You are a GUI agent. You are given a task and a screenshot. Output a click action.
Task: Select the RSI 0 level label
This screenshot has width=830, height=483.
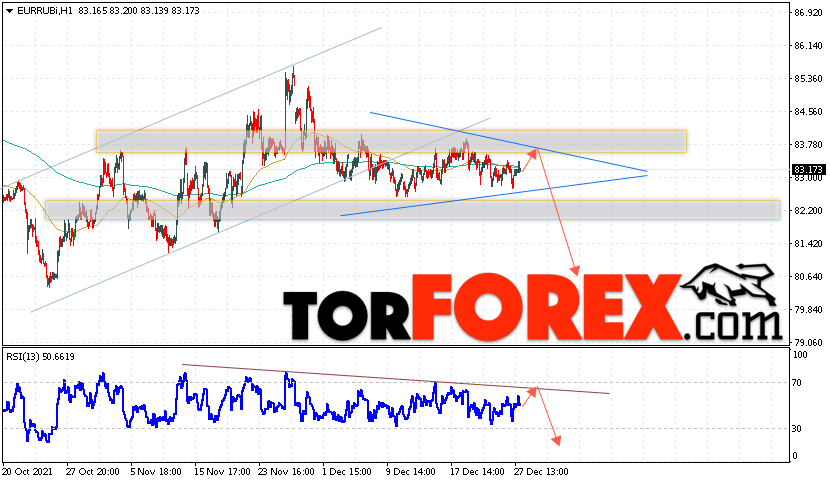click(x=795, y=456)
